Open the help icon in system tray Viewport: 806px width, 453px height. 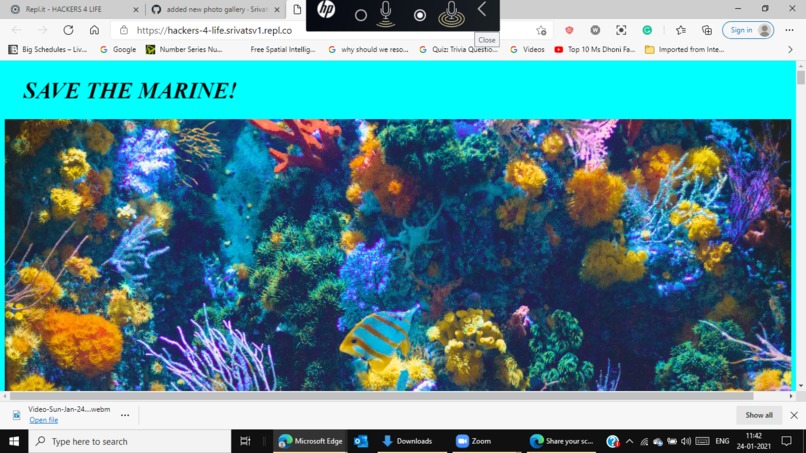[612, 441]
